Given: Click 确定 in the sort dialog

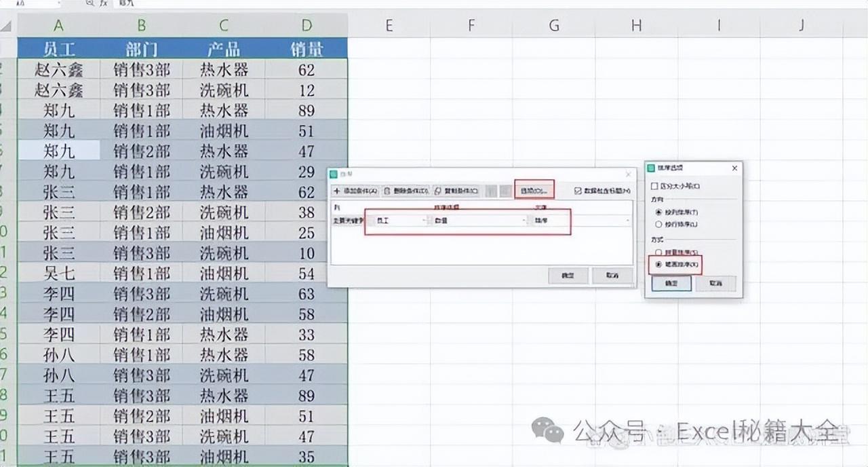Looking at the screenshot, I should click(x=568, y=276).
